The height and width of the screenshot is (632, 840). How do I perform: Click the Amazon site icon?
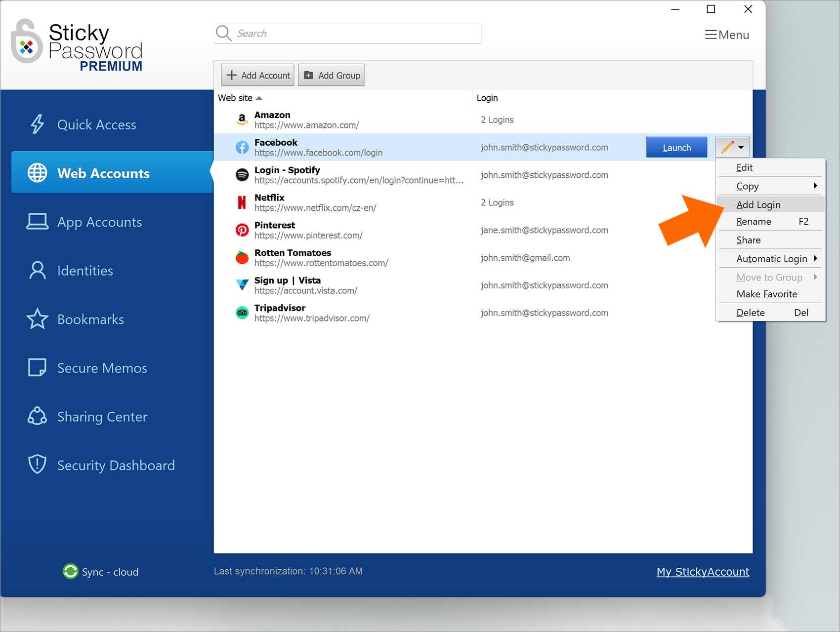[x=242, y=119]
